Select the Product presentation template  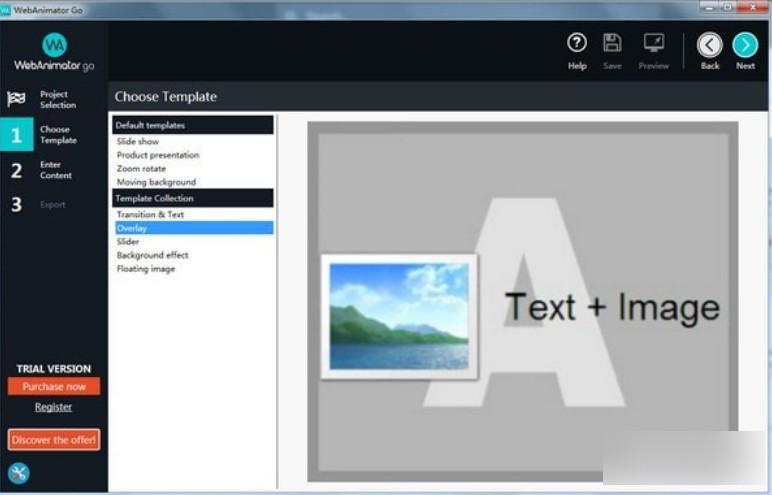(158, 155)
